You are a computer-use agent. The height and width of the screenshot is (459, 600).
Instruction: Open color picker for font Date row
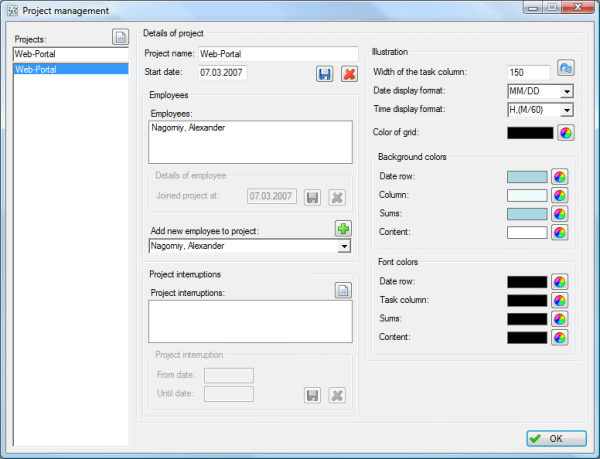tap(559, 282)
